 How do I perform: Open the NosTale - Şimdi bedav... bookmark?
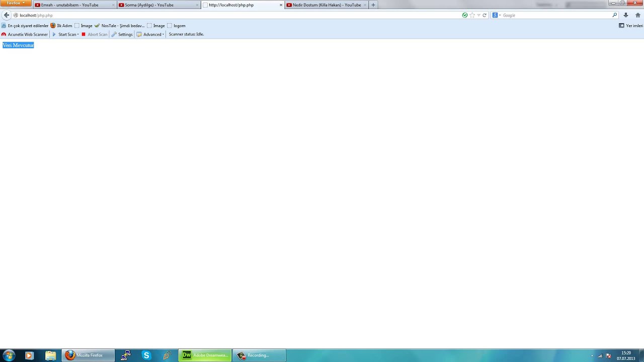click(x=120, y=26)
